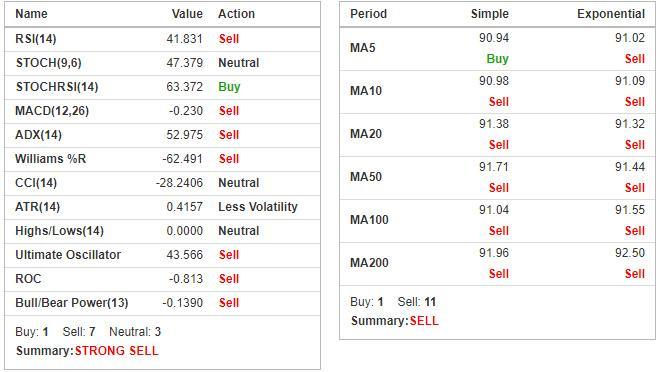Select the Bull/Bear Power(13) indicator

72,303
